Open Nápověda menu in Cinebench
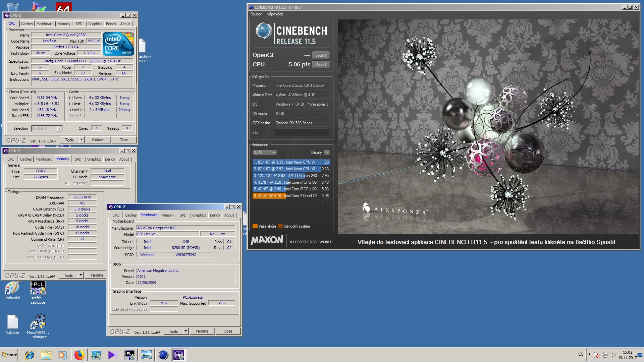The image size is (644, 362). 275,14
